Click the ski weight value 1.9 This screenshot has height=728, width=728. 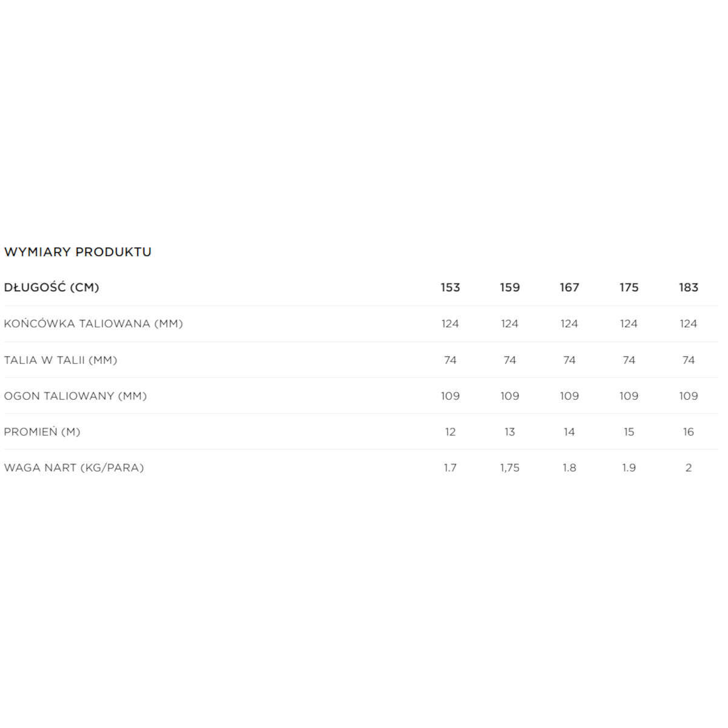(629, 468)
